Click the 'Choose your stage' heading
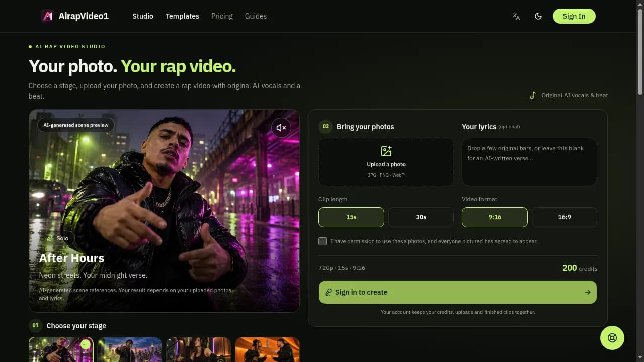Viewport: 644px width, 362px height. 76,326
